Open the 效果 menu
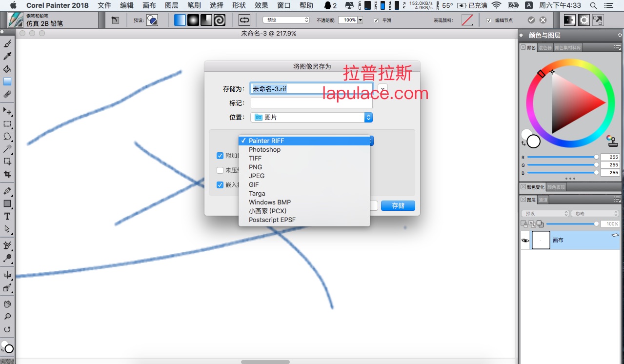This screenshot has height=364, width=624. click(261, 5)
